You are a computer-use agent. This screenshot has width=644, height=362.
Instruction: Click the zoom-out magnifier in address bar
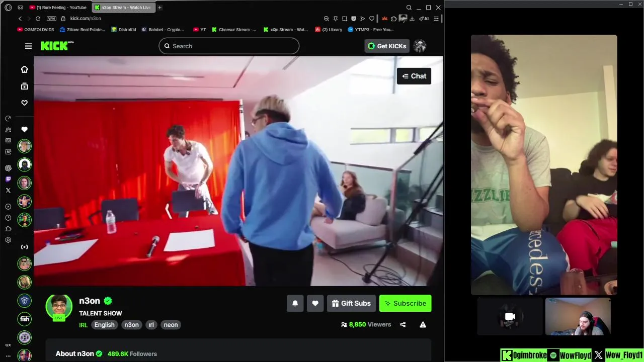[x=327, y=19]
